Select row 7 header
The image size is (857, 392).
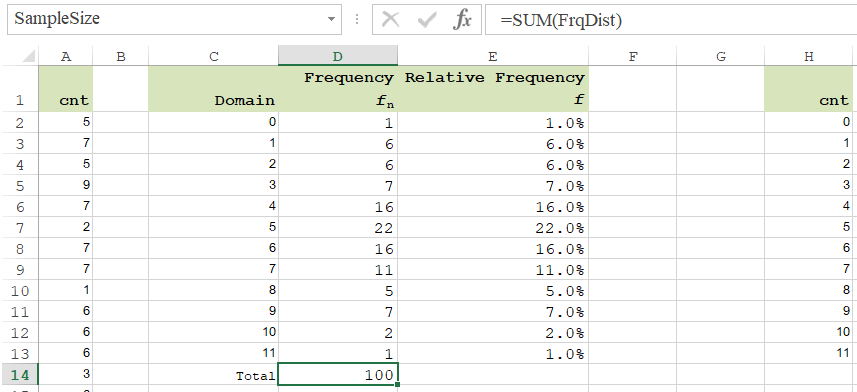(x=20, y=227)
